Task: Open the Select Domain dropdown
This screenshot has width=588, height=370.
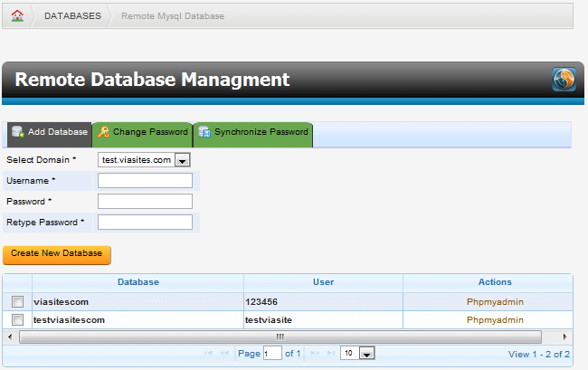Action: (181, 160)
